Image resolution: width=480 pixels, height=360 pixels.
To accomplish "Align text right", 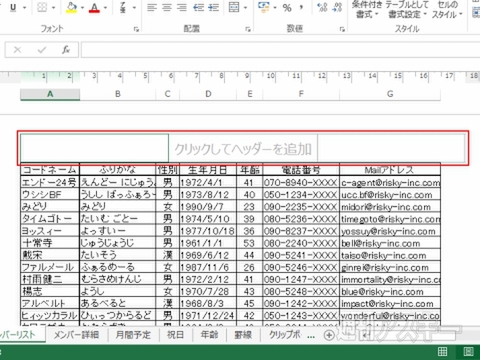I will pos(182,7).
